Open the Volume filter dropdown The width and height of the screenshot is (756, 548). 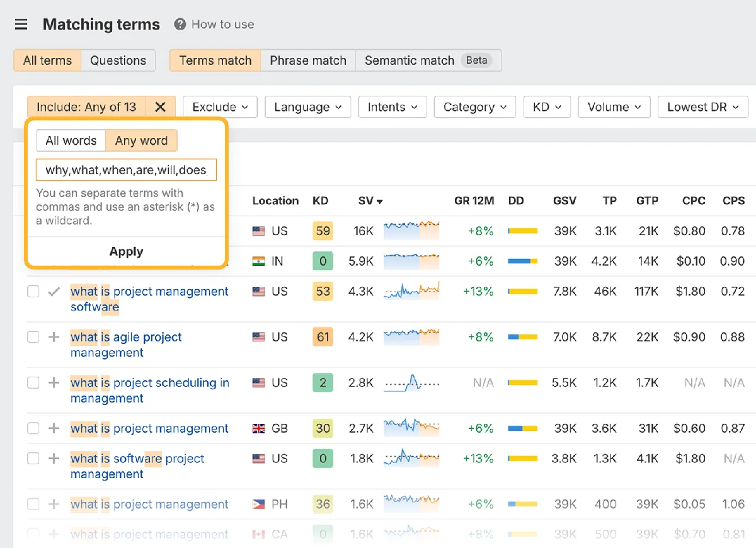614,107
